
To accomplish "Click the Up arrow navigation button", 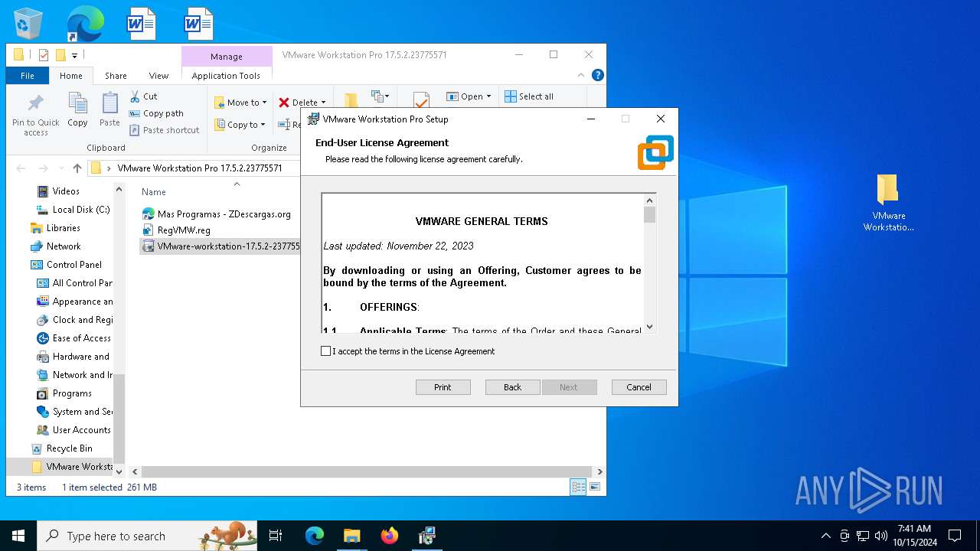I will (x=77, y=168).
